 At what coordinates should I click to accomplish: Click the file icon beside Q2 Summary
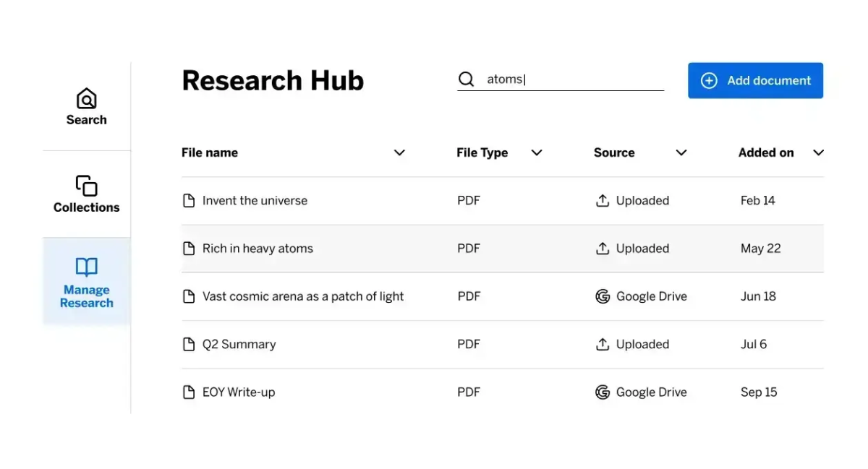coord(189,344)
